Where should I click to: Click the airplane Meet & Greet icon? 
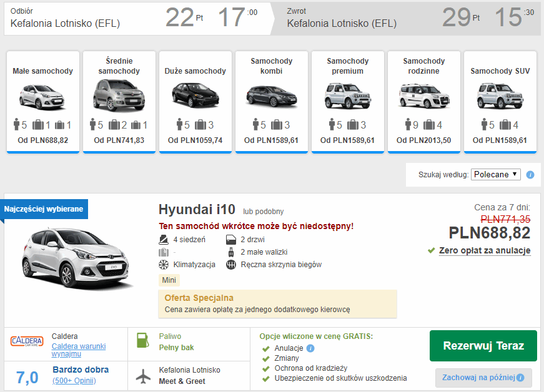click(x=143, y=376)
